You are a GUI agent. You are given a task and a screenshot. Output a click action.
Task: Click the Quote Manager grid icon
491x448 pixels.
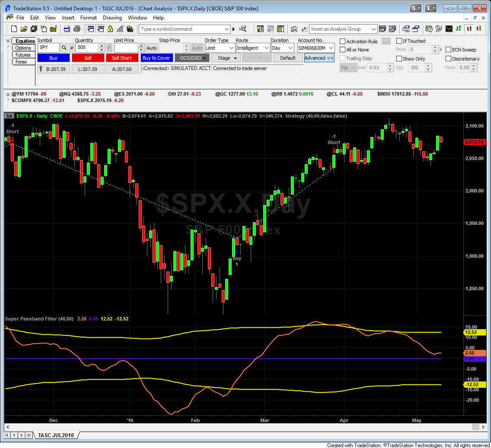(x=281, y=29)
